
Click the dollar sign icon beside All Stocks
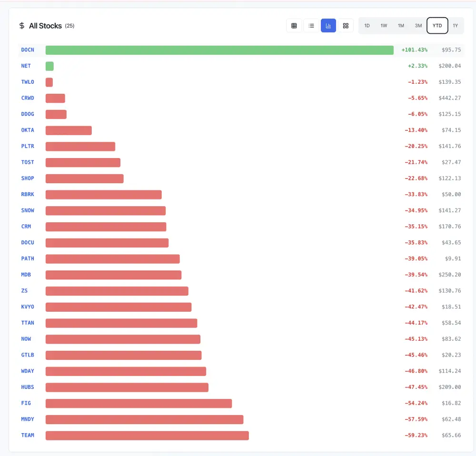point(22,26)
